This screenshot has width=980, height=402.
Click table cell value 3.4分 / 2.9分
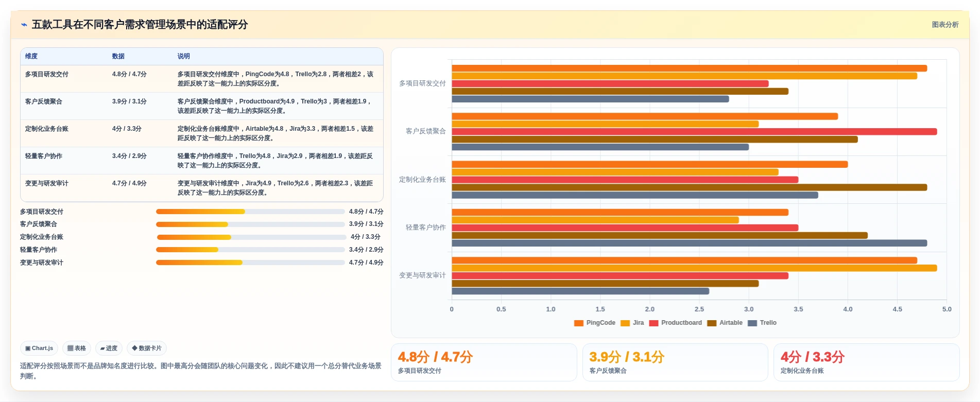point(129,156)
